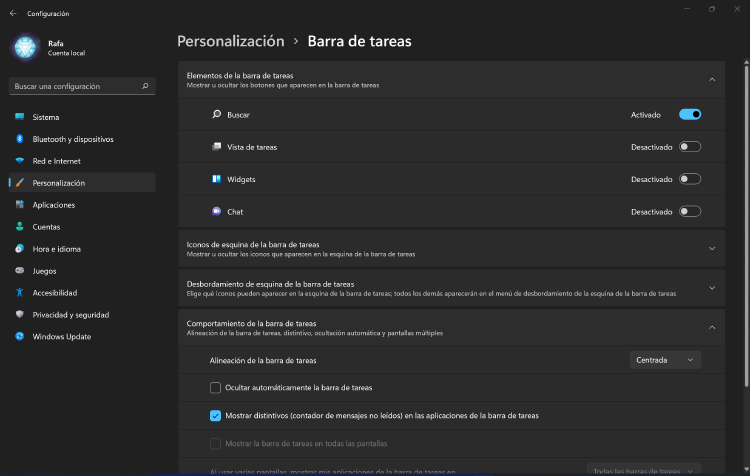This screenshot has height=476, width=750.
Task: Turn on the Chat toggle
Action: [690, 211]
